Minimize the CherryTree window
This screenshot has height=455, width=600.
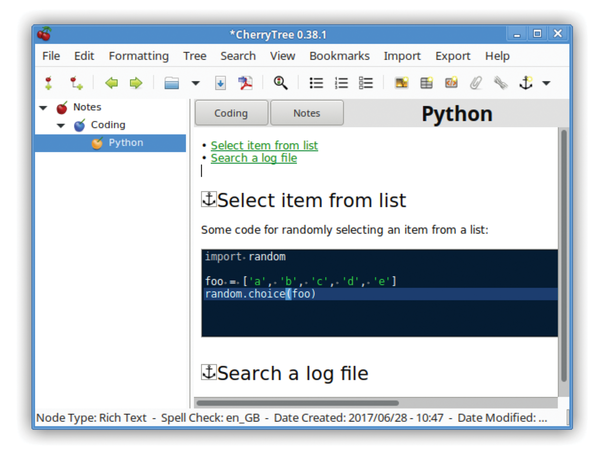[x=517, y=34]
